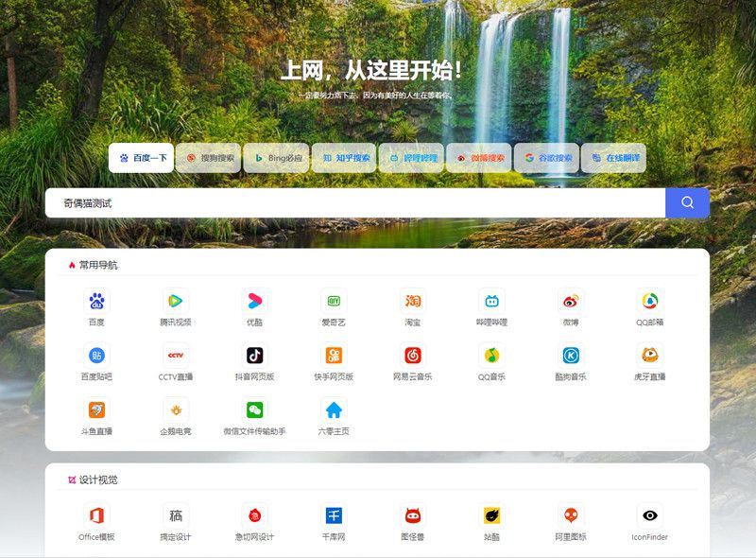Click the blue search button
Screen dimensions: 756x558
coord(686,201)
